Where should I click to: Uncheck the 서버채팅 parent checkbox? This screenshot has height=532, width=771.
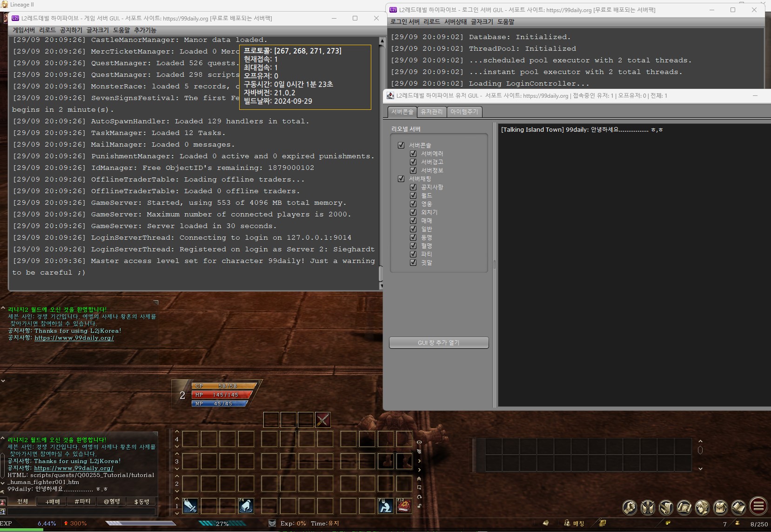coord(401,179)
